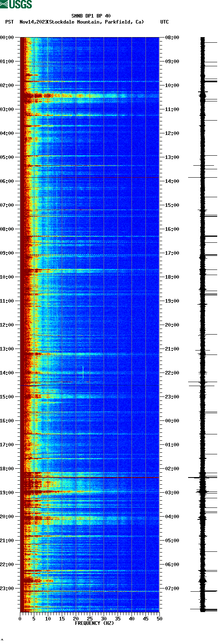Image resolution: width=220 pixels, height=644 pixels.
Task: Click the '0' frequency tick label
Action: tap(20, 619)
